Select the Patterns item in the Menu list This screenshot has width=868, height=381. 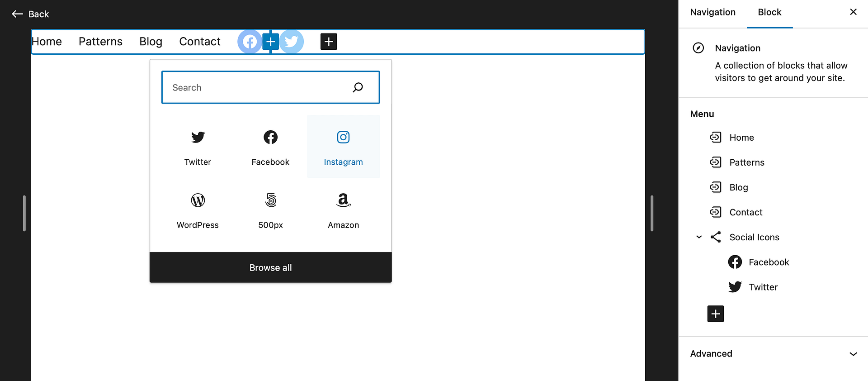tap(746, 162)
